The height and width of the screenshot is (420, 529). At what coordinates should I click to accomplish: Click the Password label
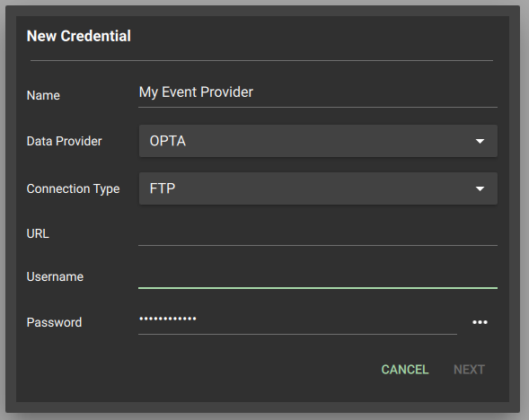(54, 322)
